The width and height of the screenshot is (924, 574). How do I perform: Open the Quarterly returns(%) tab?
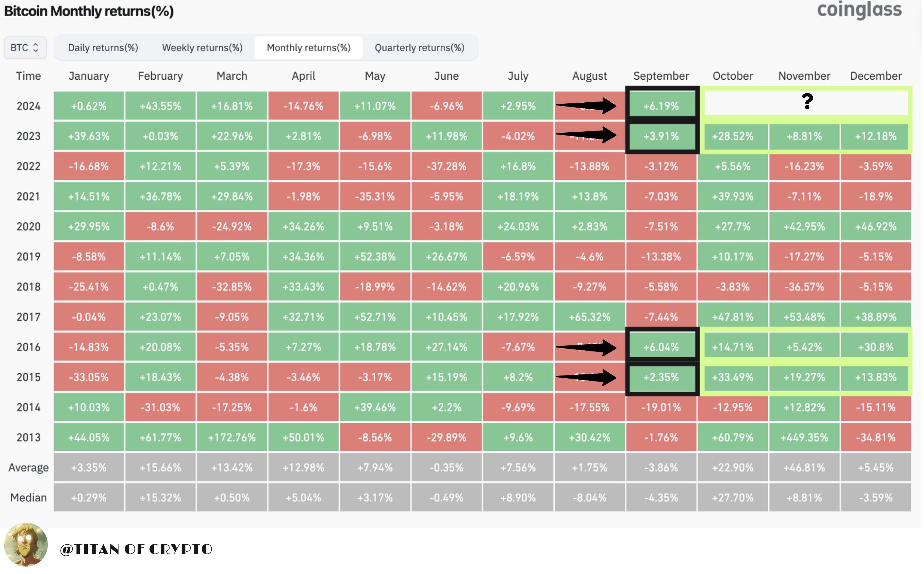420,48
